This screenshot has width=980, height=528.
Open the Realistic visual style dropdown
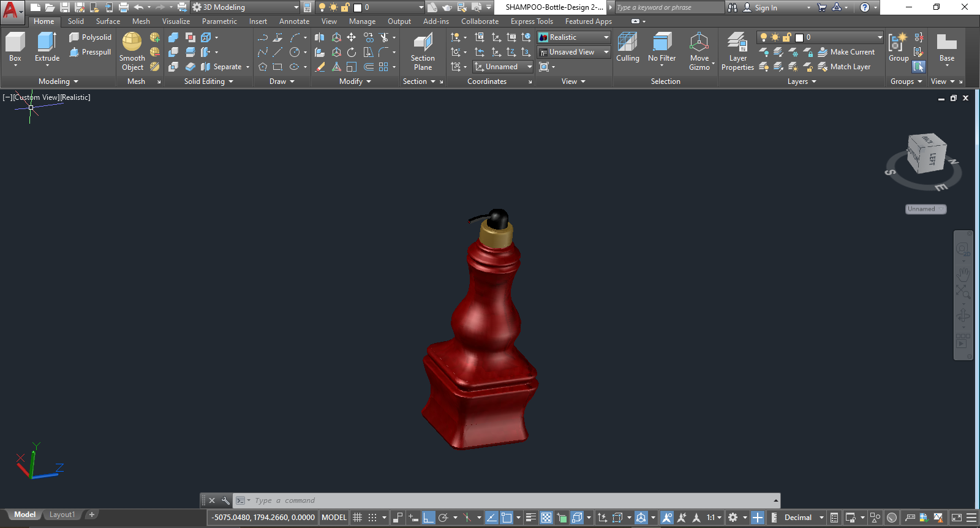(574, 37)
